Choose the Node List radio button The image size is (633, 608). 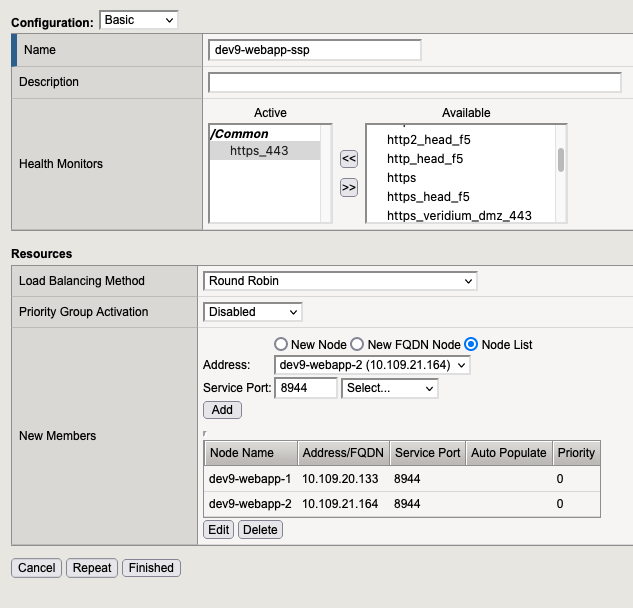pyautogui.click(x=472, y=344)
